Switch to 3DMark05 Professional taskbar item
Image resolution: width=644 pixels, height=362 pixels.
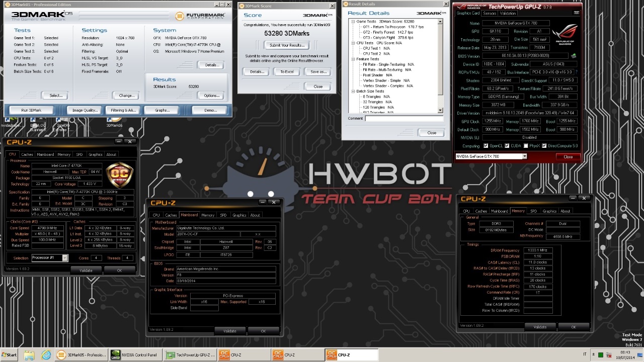click(x=81, y=355)
